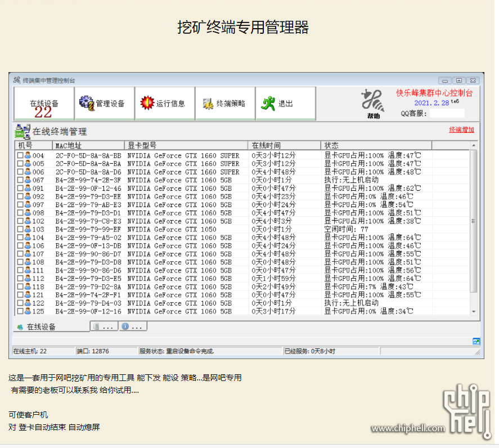
Task: Click the terminal list scrollbar thumb
Action: 474,221
